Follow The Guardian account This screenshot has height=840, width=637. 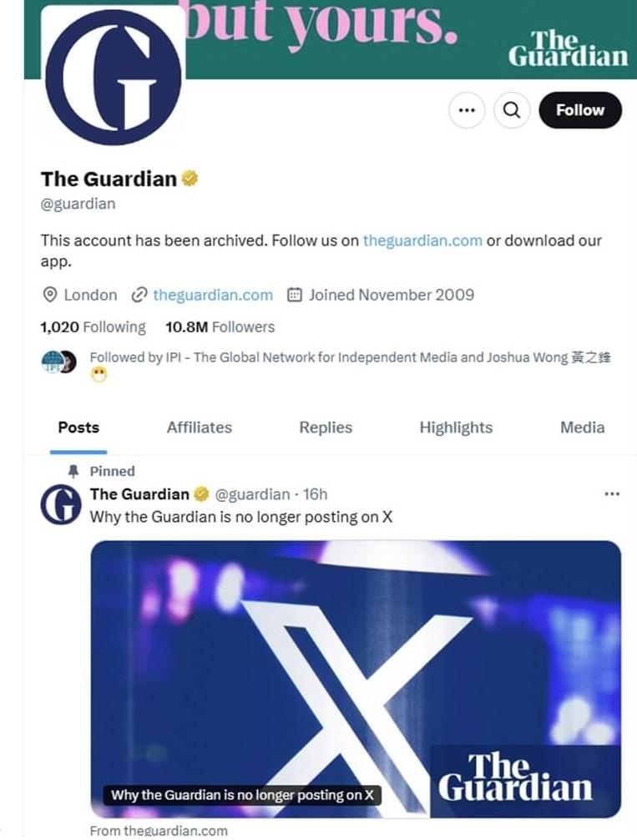[580, 110]
